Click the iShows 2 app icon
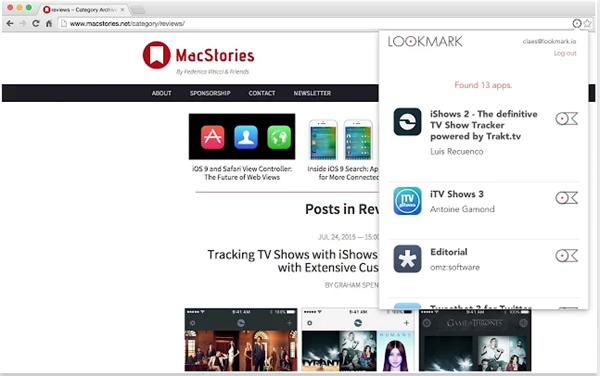The image size is (600, 376). point(408,122)
